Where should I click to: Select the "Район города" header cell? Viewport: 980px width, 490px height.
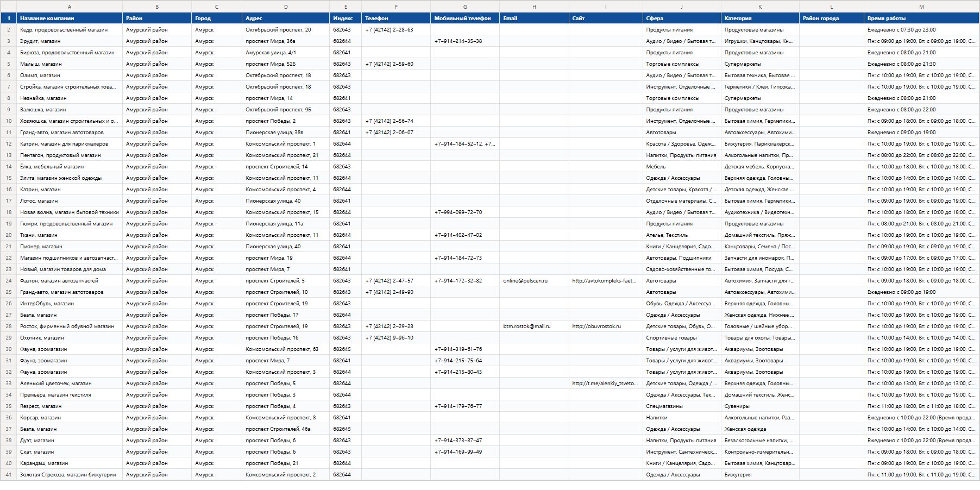[x=832, y=18]
